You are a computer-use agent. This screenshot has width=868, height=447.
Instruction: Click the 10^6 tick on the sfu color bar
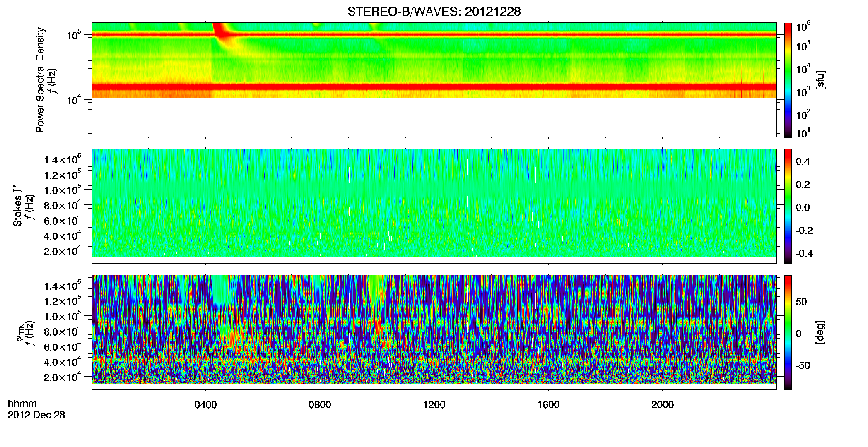point(803,26)
